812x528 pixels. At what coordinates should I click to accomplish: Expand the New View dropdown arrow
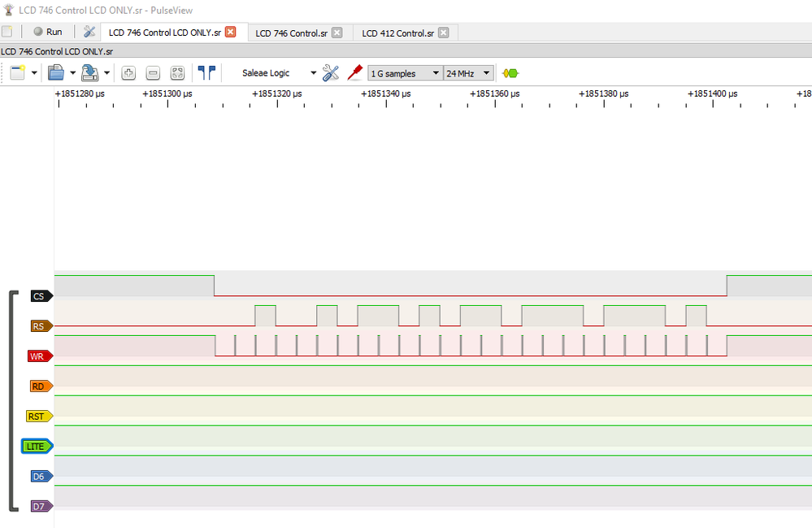[34, 72]
